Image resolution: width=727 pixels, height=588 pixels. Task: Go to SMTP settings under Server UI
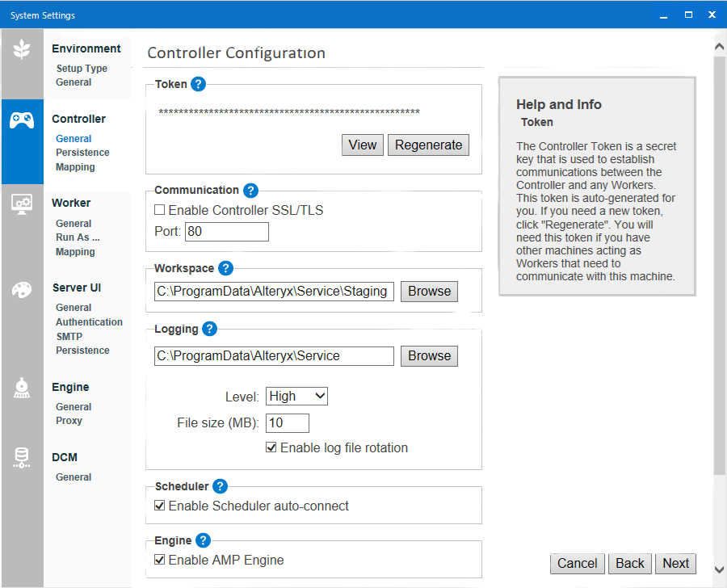click(x=69, y=336)
